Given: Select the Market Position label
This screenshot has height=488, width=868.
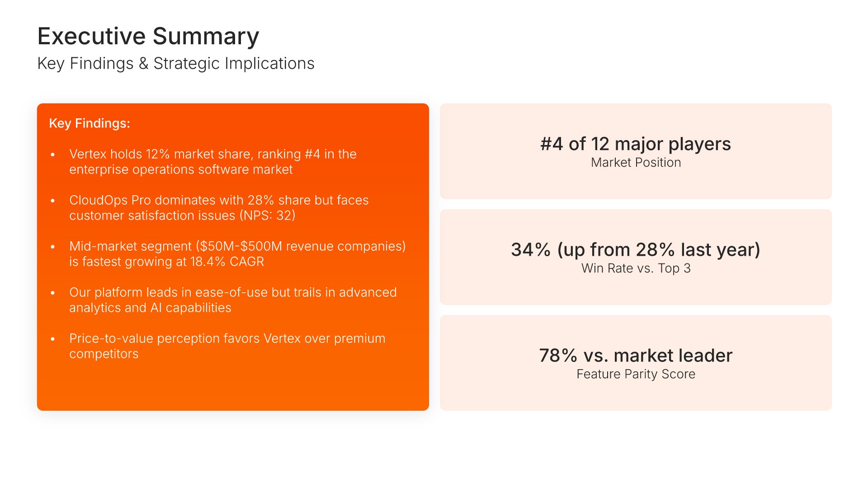Looking at the screenshot, I should [x=636, y=163].
